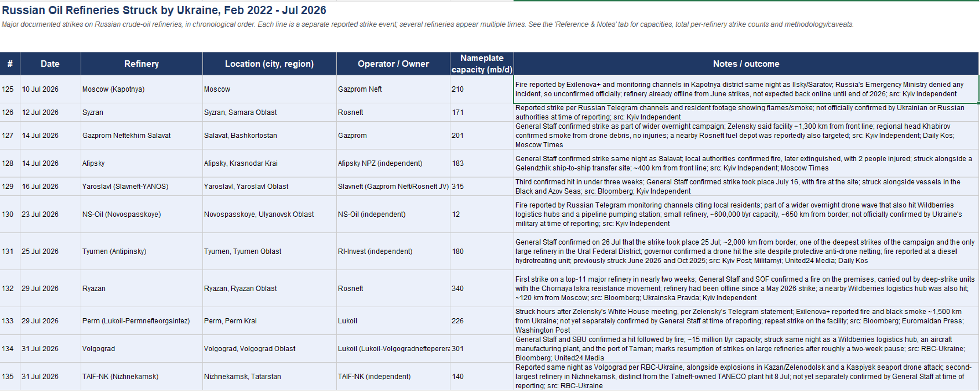Select row number 132 cell
Viewport: 980px width, 391px height.
point(10,288)
